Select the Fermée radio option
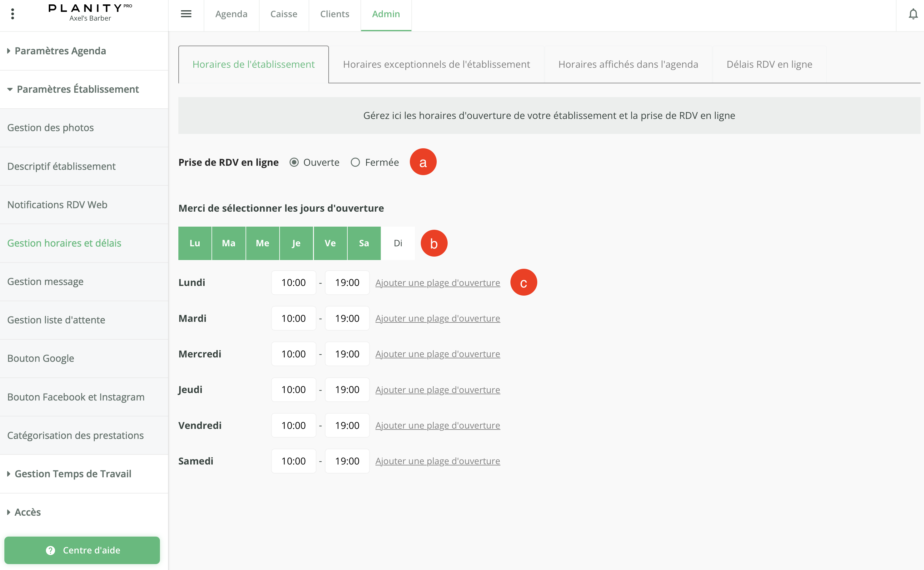The width and height of the screenshot is (924, 570). coord(355,163)
